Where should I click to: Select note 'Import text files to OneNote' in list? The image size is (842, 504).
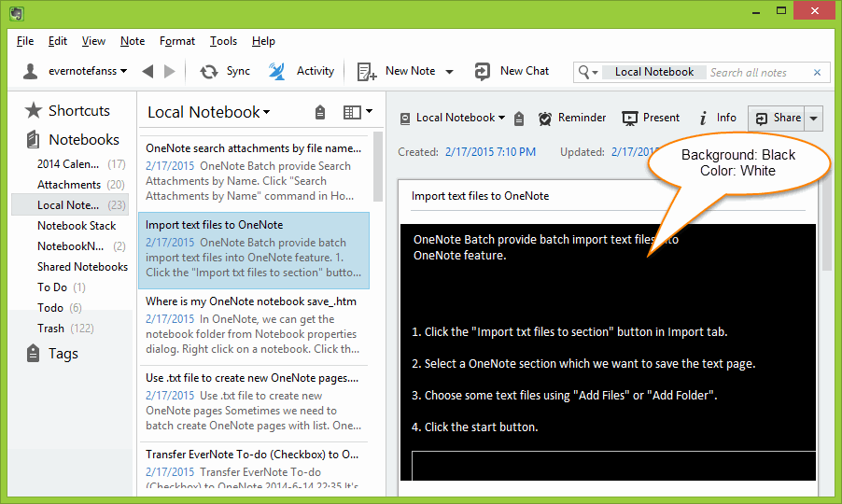pyautogui.click(x=254, y=250)
